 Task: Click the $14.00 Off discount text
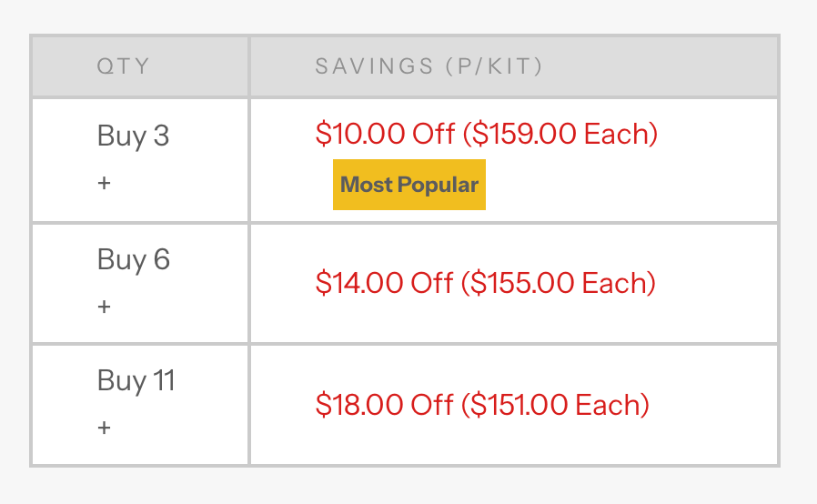click(x=384, y=283)
